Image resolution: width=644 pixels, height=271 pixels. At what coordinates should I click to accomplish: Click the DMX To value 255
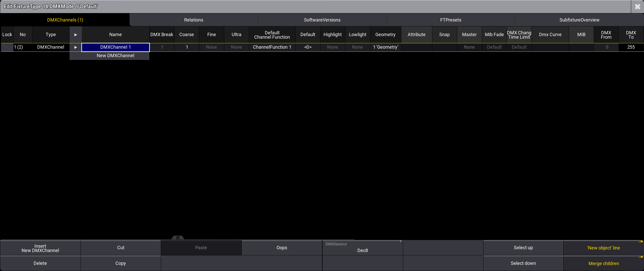[631, 47]
